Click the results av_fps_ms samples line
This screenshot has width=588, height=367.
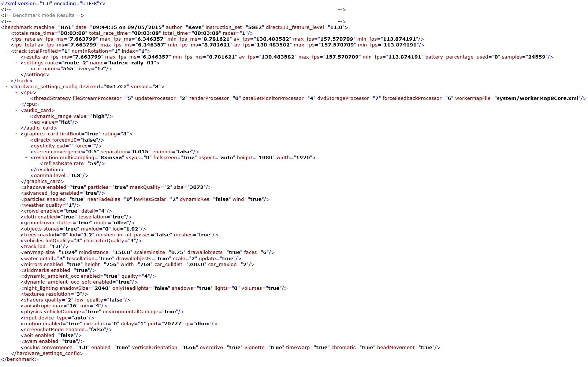[x=287, y=57]
